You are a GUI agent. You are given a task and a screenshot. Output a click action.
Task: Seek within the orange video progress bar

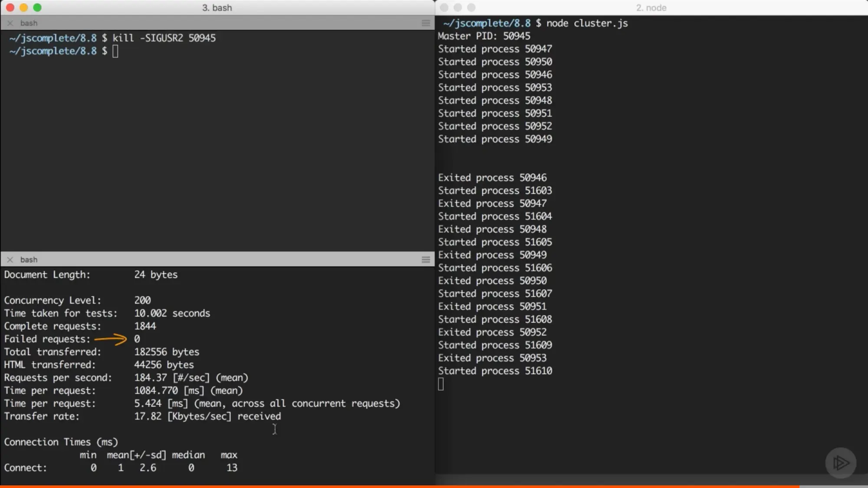(x=391, y=486)
